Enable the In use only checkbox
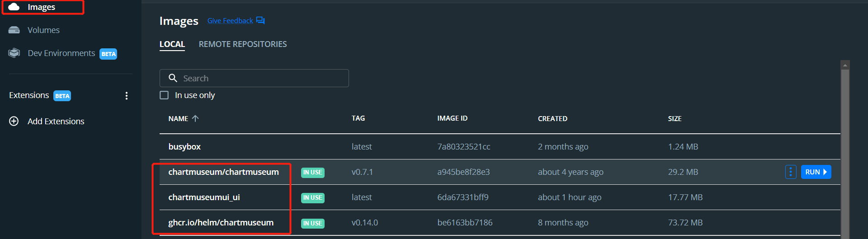This screenshot has width=868, height=239. tap(164, 95)
